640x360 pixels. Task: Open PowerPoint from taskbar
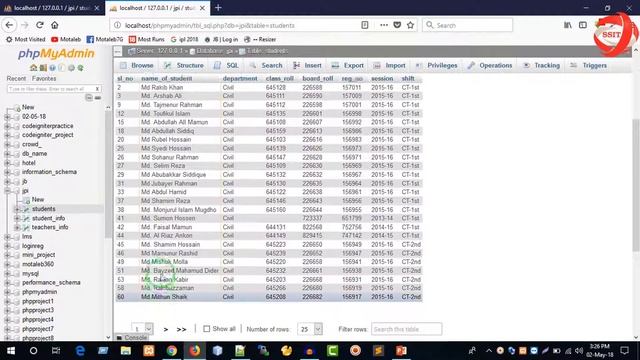[401, 351]
